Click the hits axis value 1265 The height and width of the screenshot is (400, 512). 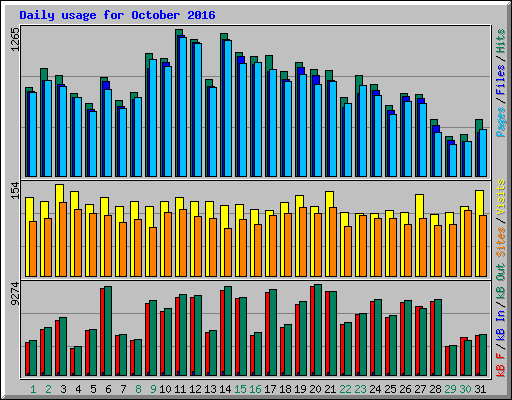tap(16, 39)
